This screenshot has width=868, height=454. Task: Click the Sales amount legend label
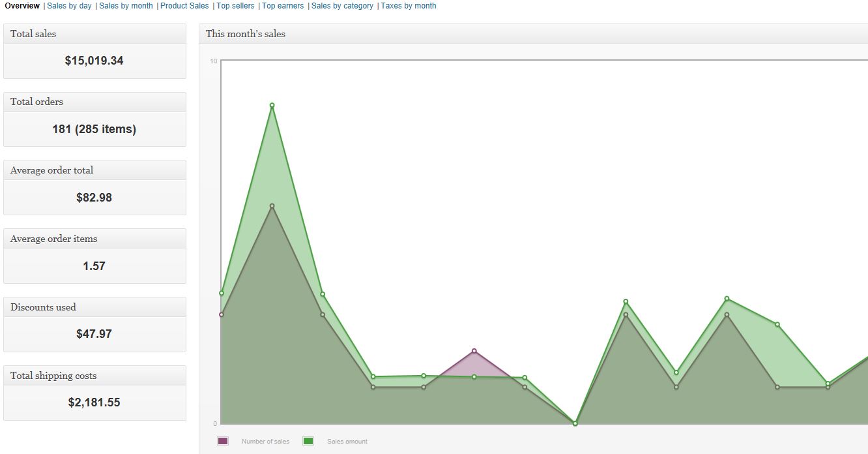coord(347,442)
